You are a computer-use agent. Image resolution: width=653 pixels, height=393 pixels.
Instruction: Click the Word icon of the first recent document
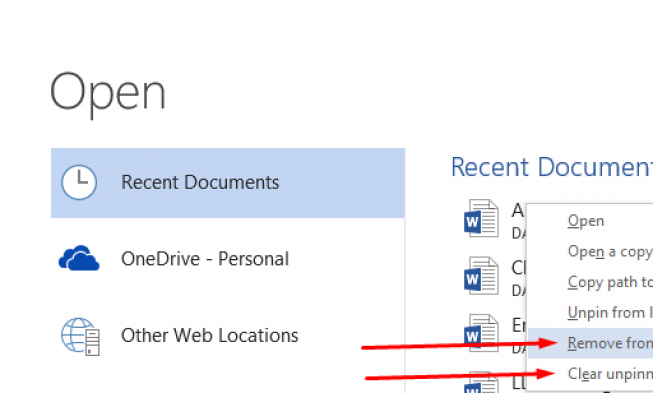tap(481, 219)
